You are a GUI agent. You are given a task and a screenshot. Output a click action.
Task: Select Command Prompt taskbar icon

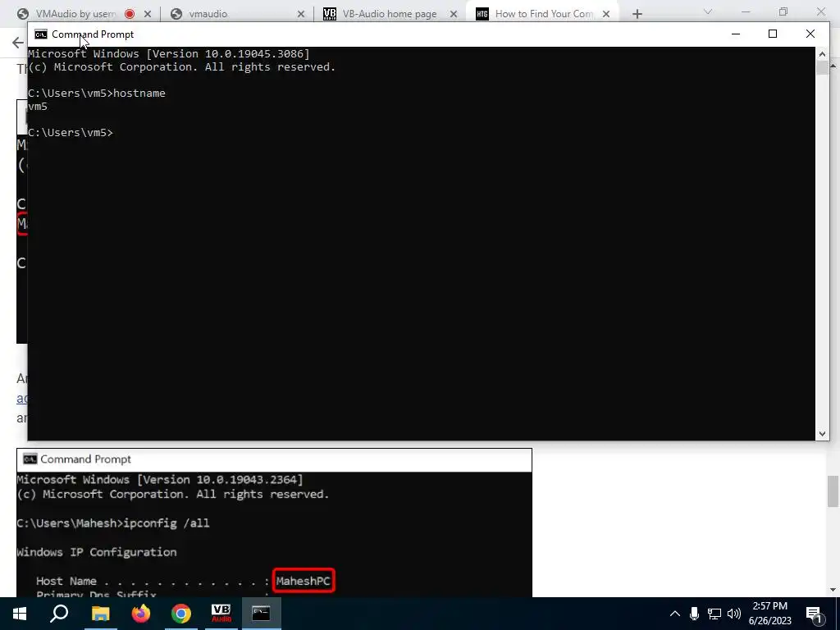(x=261, y=614)
